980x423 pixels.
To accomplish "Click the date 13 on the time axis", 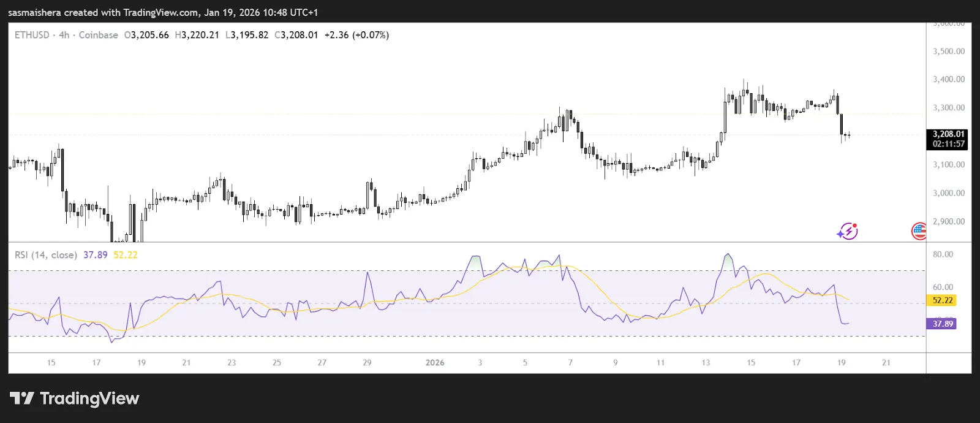I will [x=706, y=362].
